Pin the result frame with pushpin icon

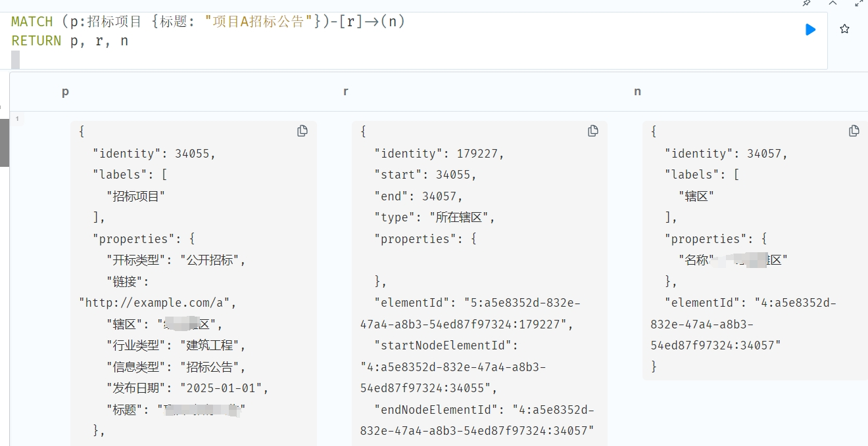807,3
